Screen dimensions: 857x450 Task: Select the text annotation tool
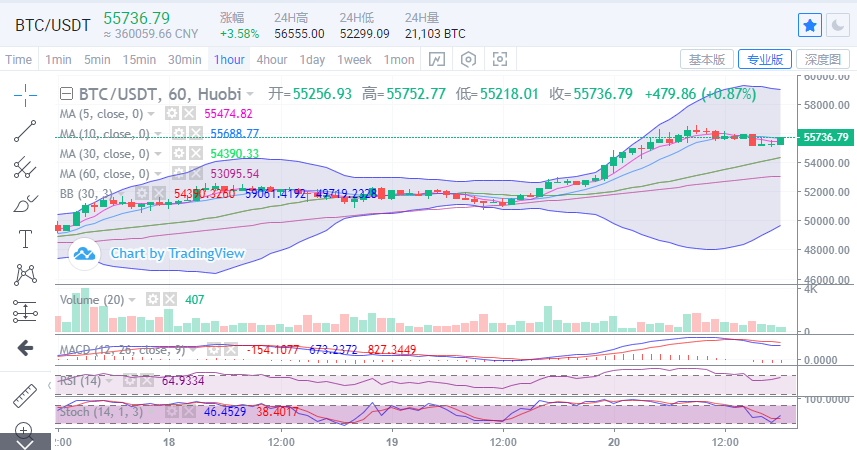tap(25, 239)
